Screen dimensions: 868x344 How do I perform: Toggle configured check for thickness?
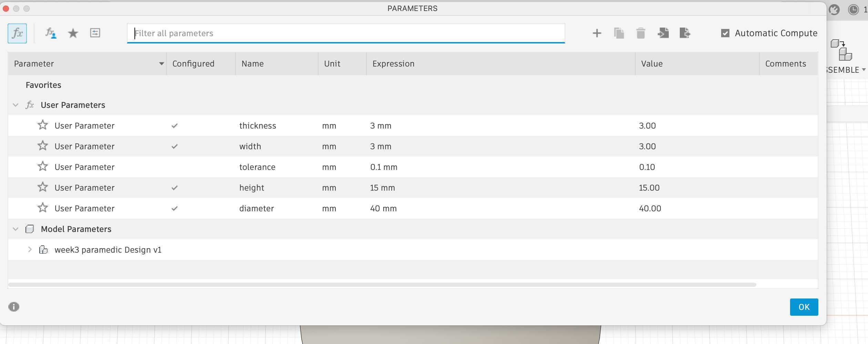(174, 126)
